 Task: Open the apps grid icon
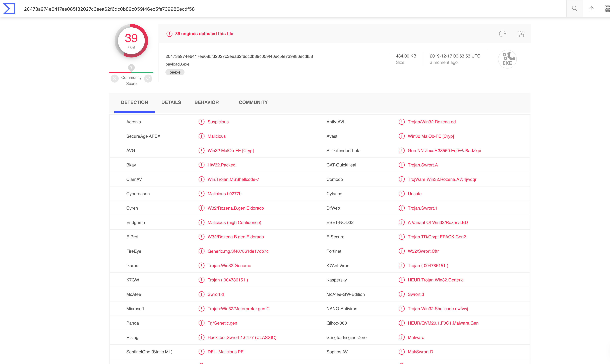607,9
